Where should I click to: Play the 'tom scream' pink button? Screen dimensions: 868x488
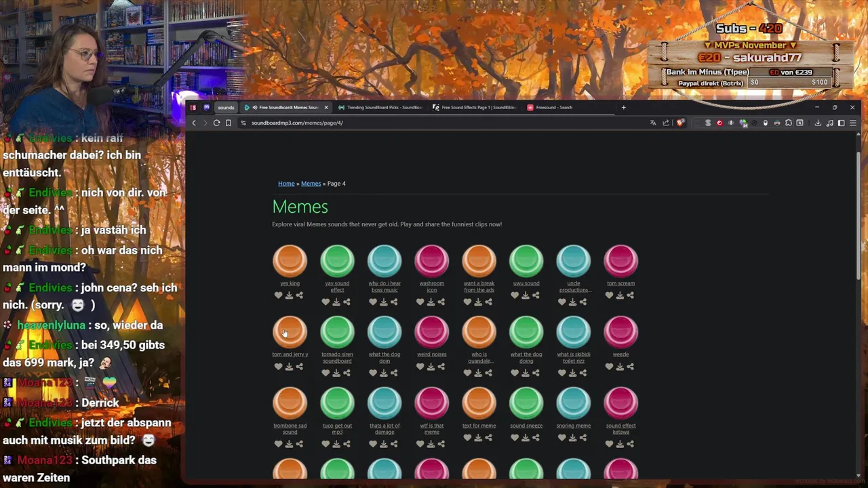620,261
